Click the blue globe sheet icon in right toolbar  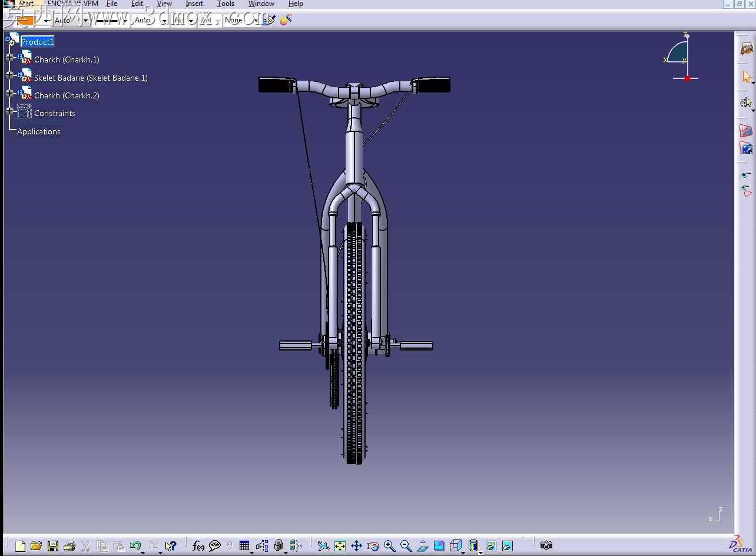tap(746, 148)
